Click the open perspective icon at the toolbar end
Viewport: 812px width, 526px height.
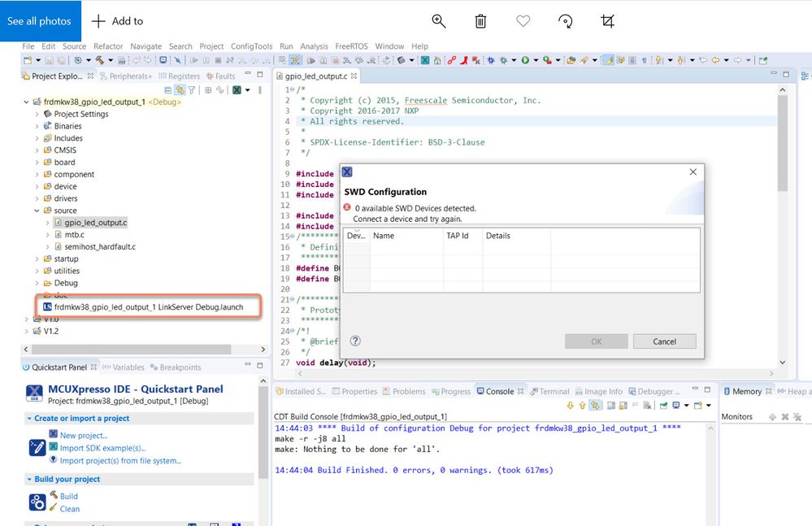(762, 60)
